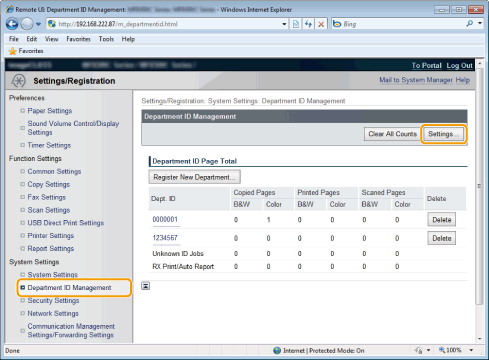
Task: Click the Internet zone globe icon
Action: [277, 351]
